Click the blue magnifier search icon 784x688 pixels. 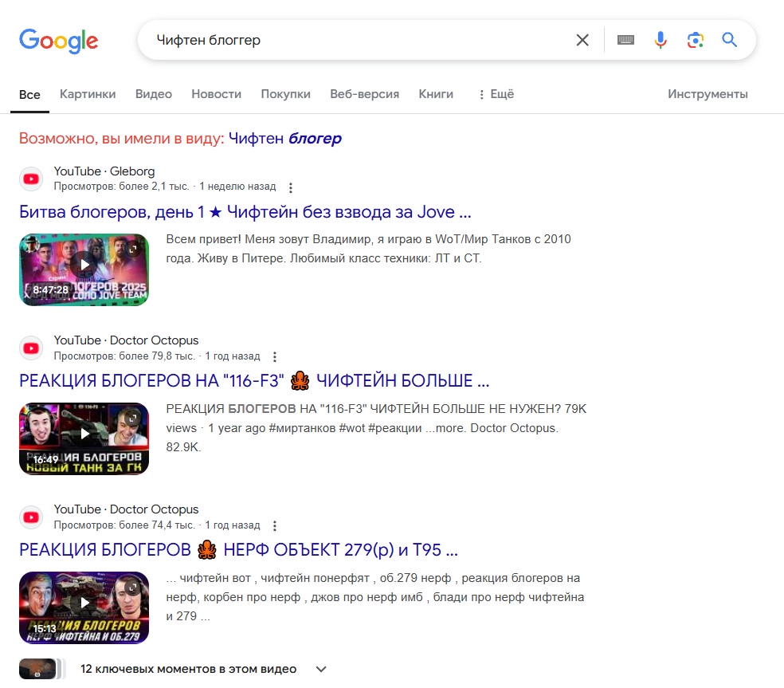[730, 40]
